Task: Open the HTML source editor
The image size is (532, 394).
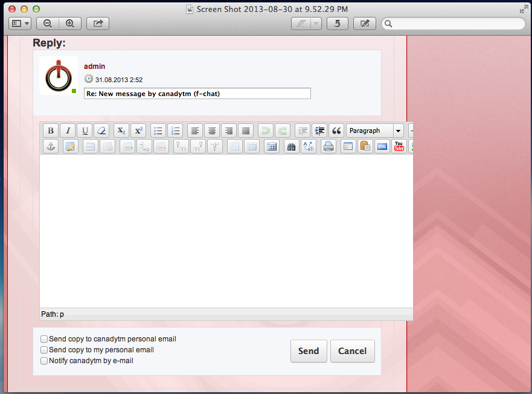Action: click(382, 147)
